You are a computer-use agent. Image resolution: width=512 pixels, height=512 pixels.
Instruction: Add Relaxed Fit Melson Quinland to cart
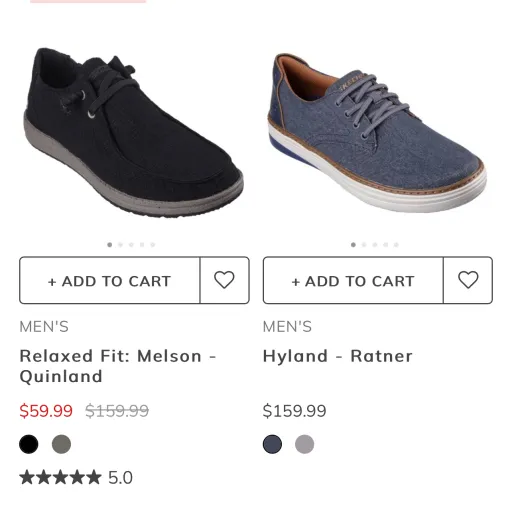tap(110, 280)
